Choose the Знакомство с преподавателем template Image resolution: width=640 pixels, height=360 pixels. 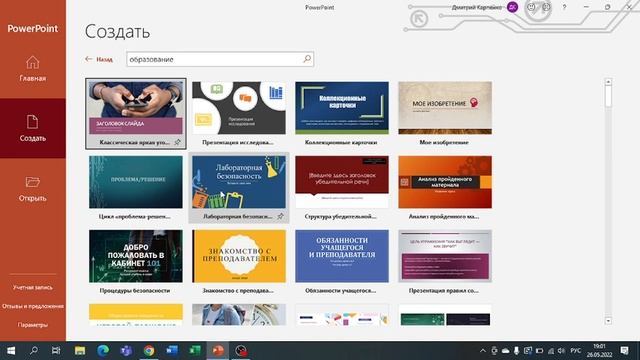click(x=239, y=256)
